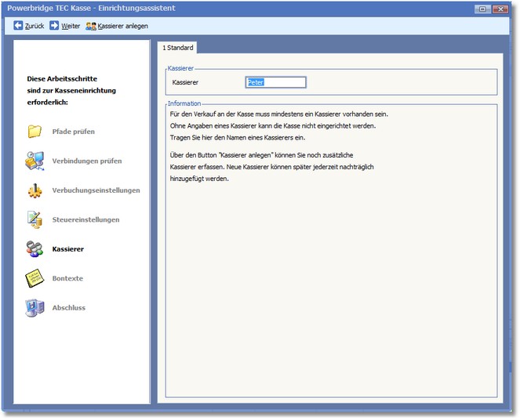520x420 pixels.
Task: Select the Pfade prüfen step label
Action: point(74,132)
